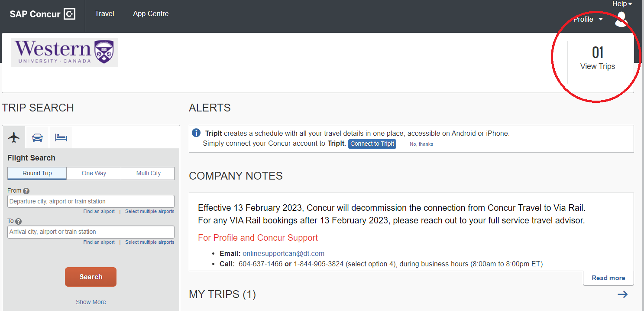Open the hotel search bed icon
This screenshot has width=644, height=311.
point(61,137)
